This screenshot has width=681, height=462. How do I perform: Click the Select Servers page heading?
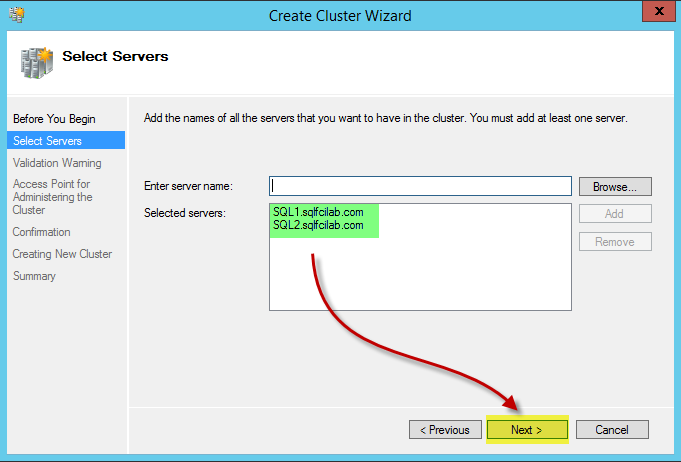click(x=115, y=56)
